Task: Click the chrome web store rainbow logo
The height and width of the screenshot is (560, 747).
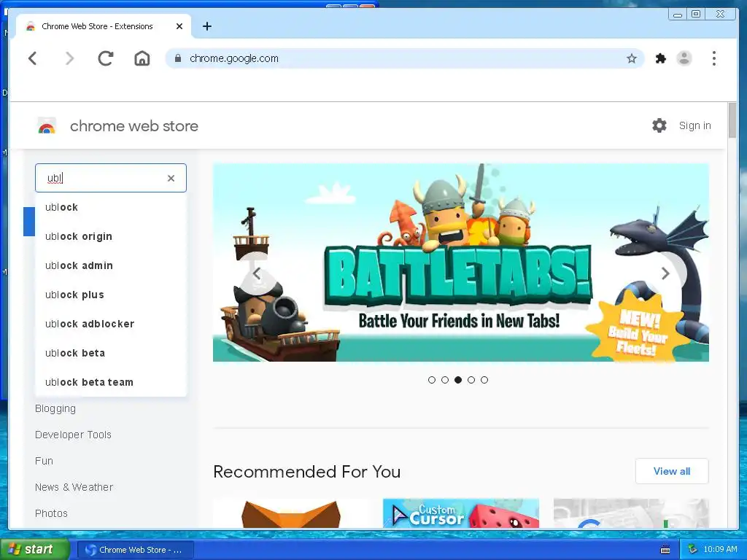Action: coord(47,126)
